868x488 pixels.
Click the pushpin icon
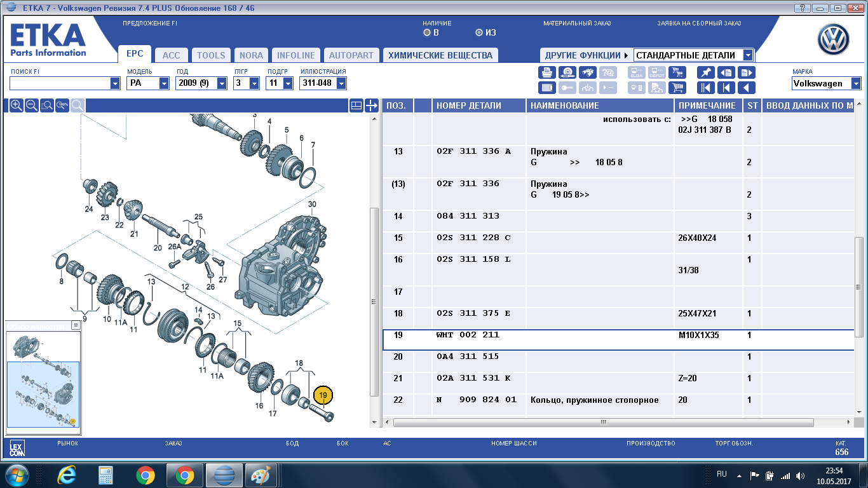705,72
